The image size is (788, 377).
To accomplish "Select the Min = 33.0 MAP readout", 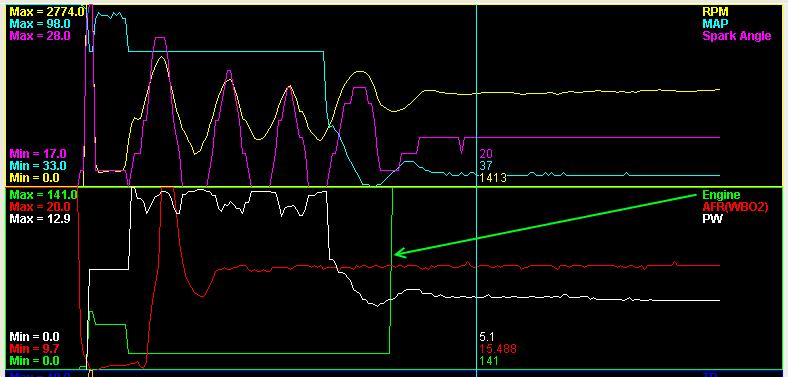I will click(x=38, y=165).
